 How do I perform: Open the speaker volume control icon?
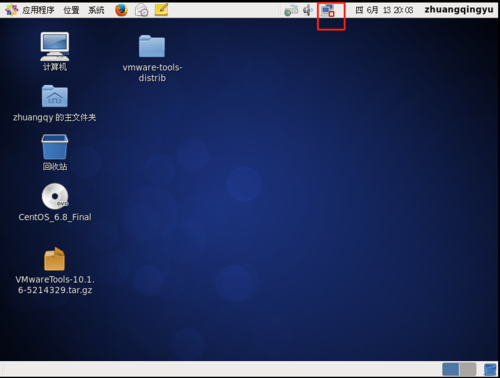[308, 10]
